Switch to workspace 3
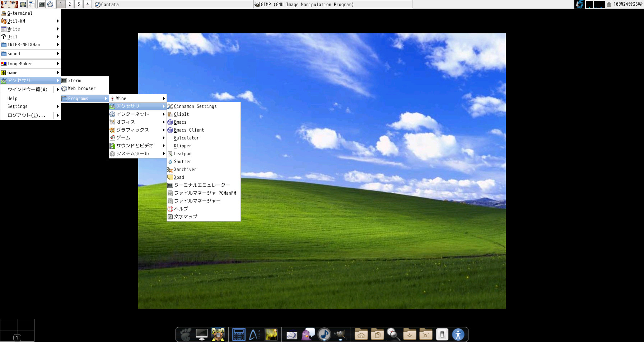Screen dimensions: 644x342 click(78, 4)
